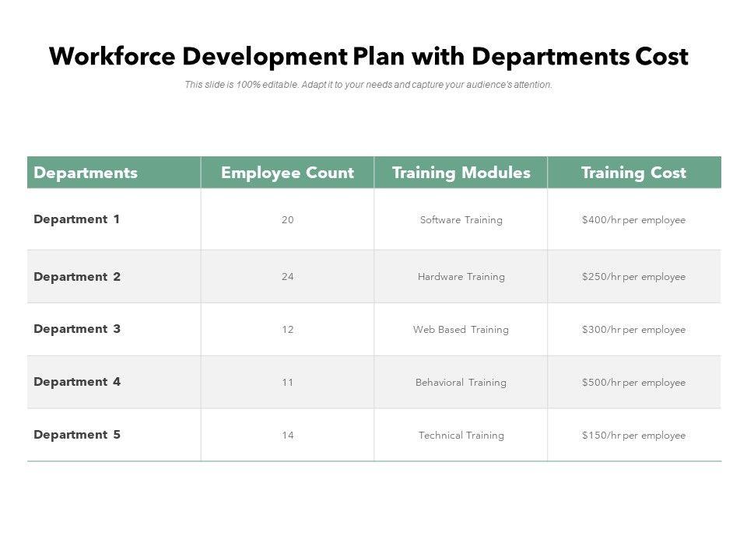Select the Training Cost header cell
This screenshot has width=747, height=560.
[x=633, y=173]
